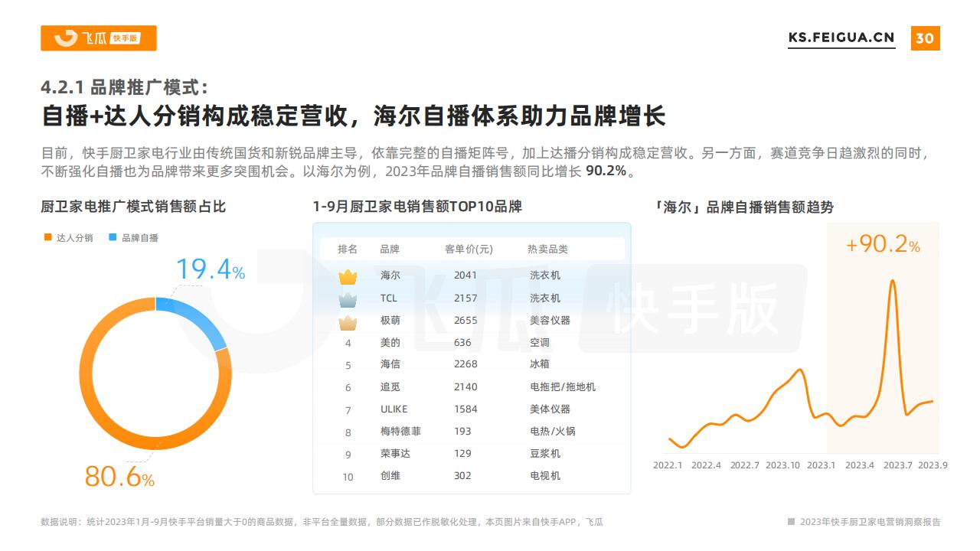The width and height of the screenshot is (980, 551).
Task: Click the 数据说明 footnote text
Action: 322,522
